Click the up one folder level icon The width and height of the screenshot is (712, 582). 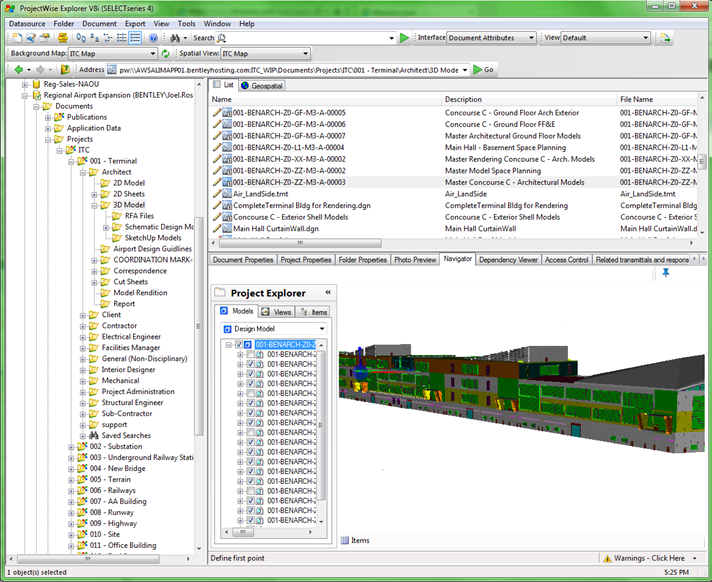click(x=65, y=69)
